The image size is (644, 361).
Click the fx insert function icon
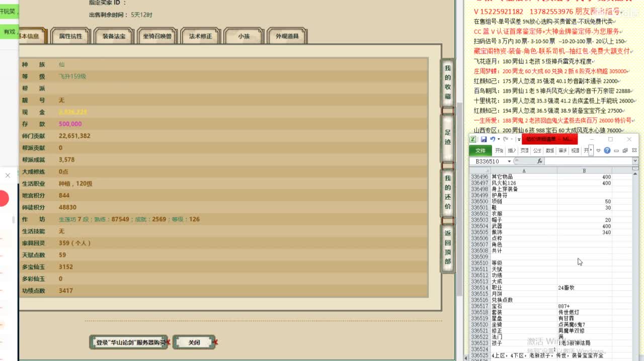(x=539, y=161)
